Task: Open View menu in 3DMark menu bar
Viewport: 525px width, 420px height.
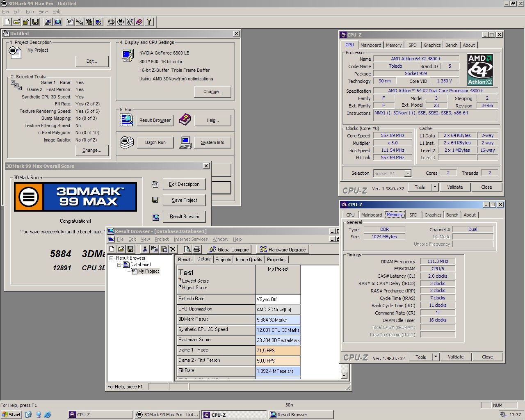Action: click(x=43, y=11)
